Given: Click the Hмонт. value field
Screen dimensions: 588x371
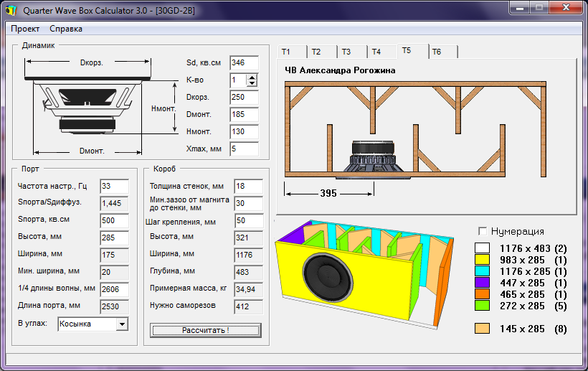Looking at the screenshot, I should click(x=244, y=132).
